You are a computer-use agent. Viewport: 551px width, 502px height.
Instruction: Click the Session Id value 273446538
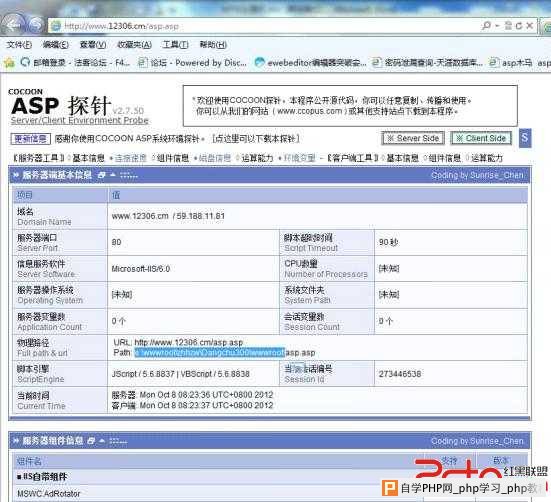[400, 374]
